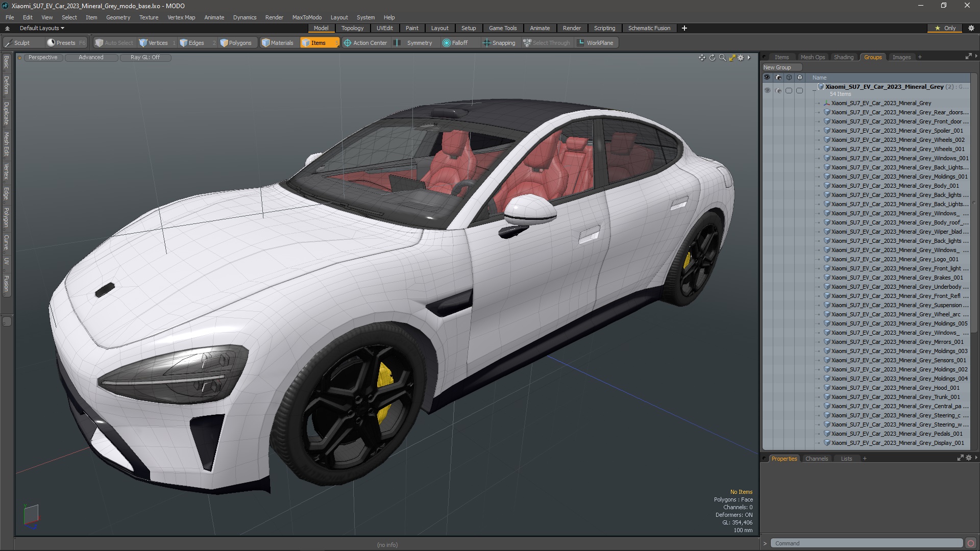The image size is (980, 551).
Task: Toggle visibility eye of the Xiaomi group
Action: click(x=767, y=90)
